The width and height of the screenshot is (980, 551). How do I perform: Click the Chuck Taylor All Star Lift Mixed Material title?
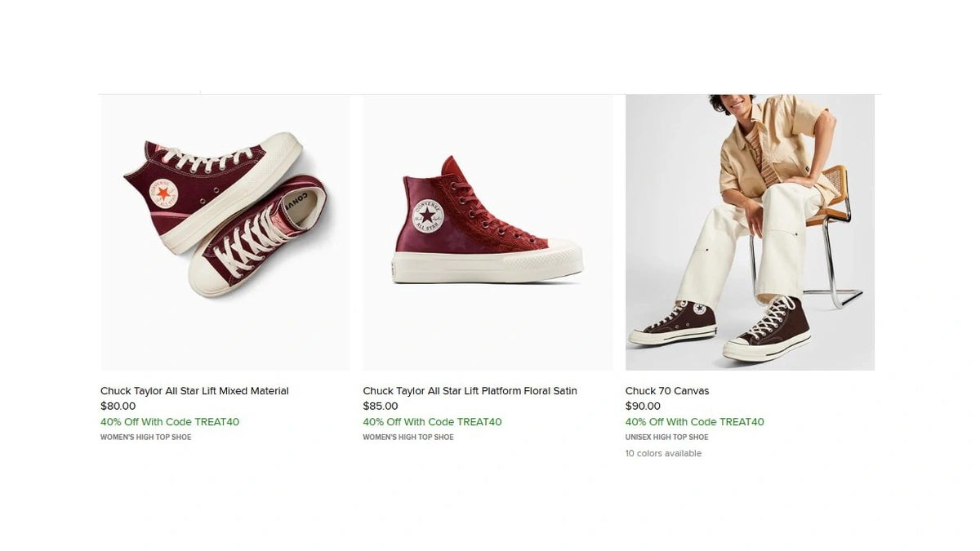coord(194,391)
